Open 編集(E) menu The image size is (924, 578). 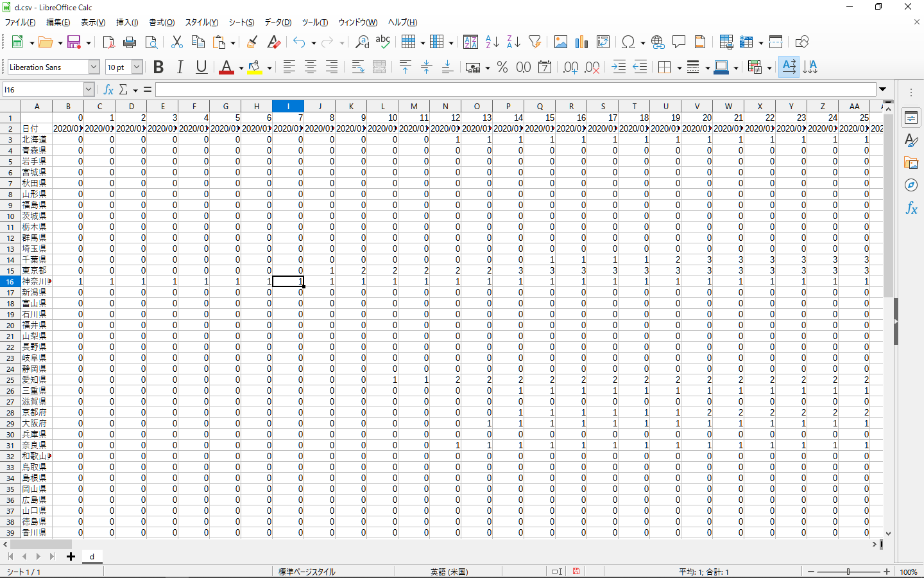click(x=58, y=22)
